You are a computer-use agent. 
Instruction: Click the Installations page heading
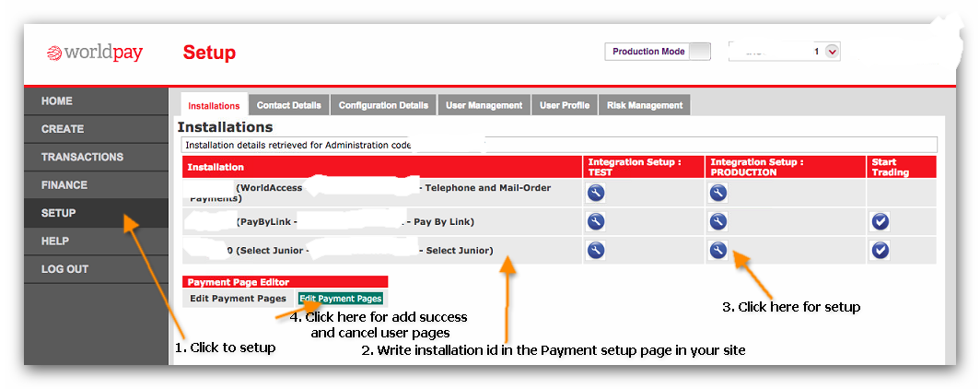225,127
